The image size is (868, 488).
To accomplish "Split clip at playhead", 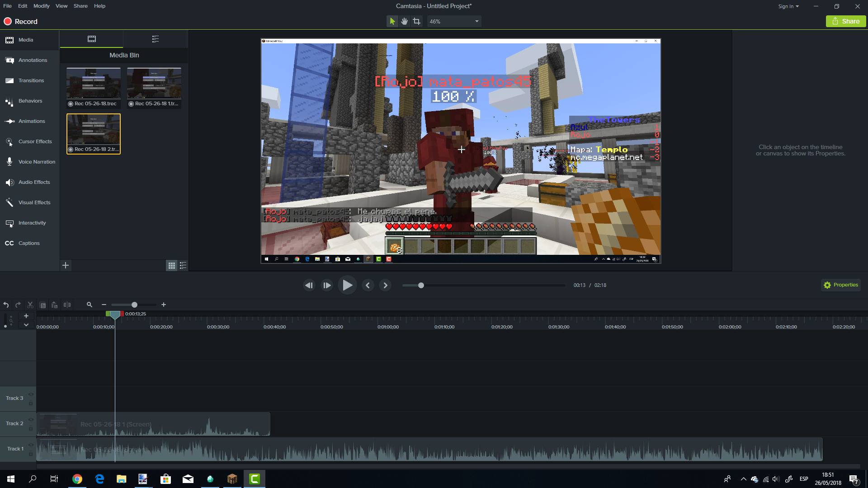I will pos(67,305).
